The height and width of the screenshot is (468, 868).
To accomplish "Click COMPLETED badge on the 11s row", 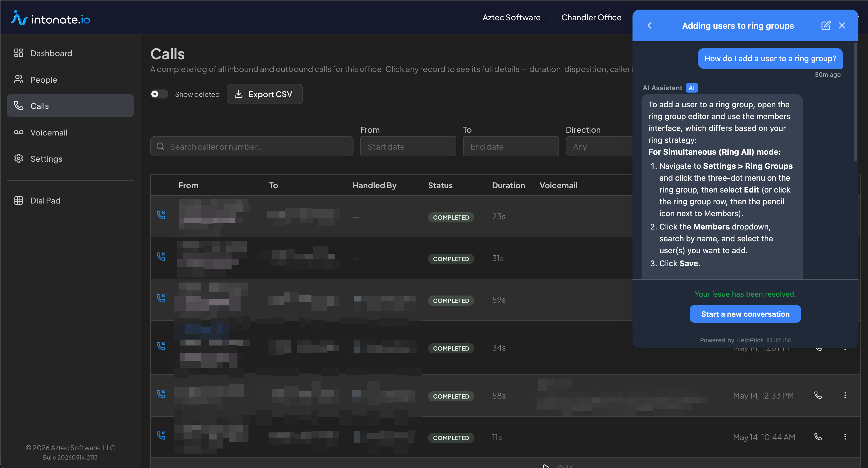I will click(451, 438).
